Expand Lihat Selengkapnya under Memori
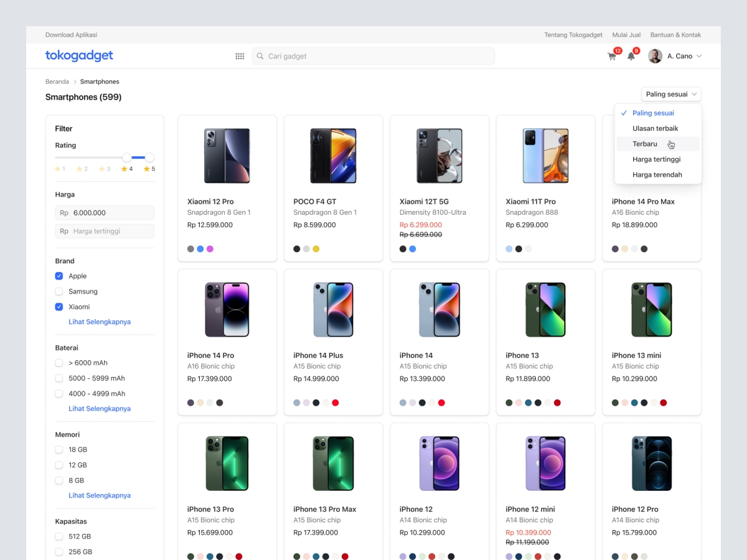This screenshot has height=560, width=747. tap(100, 495)
